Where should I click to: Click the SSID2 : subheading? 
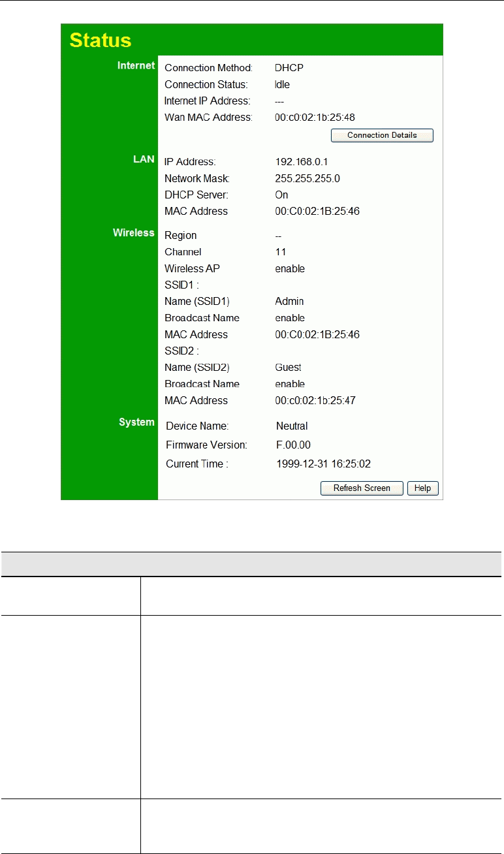[181, 351]
